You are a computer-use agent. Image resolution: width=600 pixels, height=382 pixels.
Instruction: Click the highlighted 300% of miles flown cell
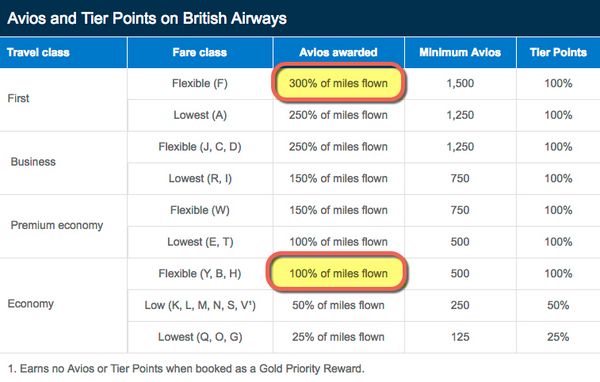[x=338, y=83]
